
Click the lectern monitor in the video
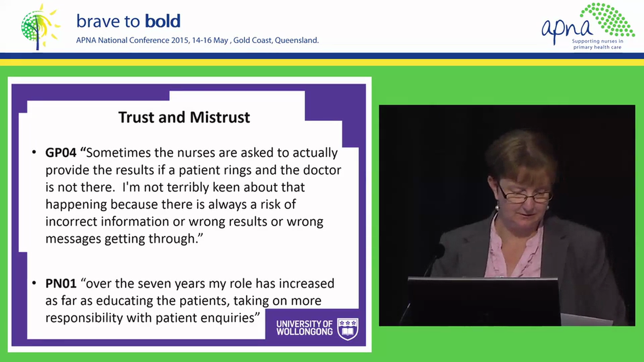click(x=483, y=301)
